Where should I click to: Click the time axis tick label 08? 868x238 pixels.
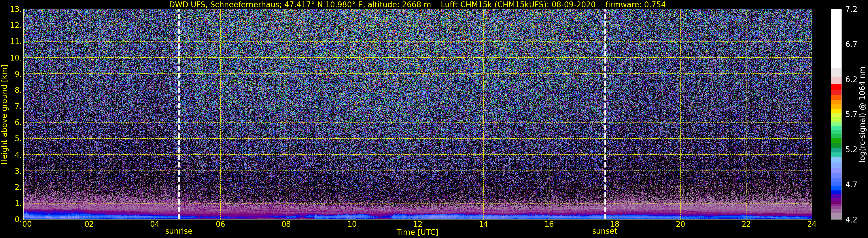coord(286,224)
